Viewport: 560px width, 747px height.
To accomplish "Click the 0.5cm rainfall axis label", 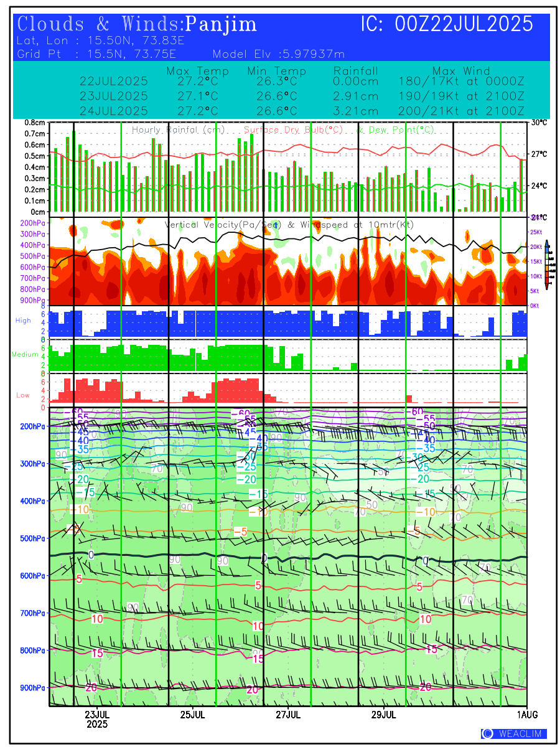I will (35, 156).
